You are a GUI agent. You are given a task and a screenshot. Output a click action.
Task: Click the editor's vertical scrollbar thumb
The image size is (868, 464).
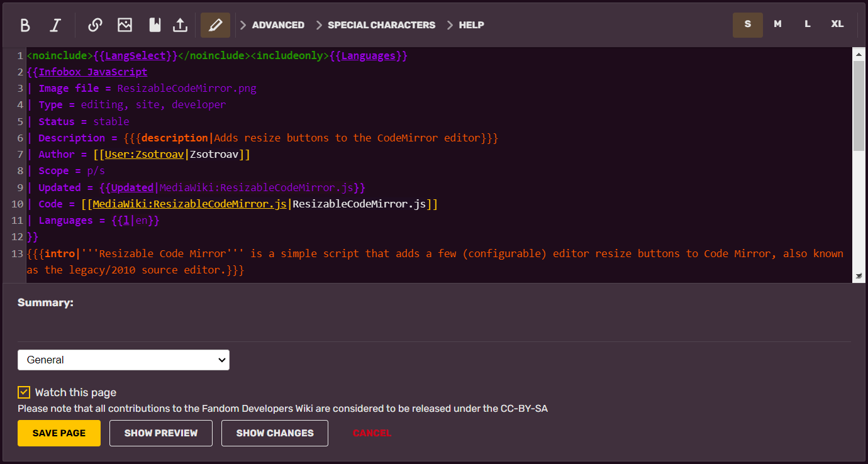pos(859,106)
